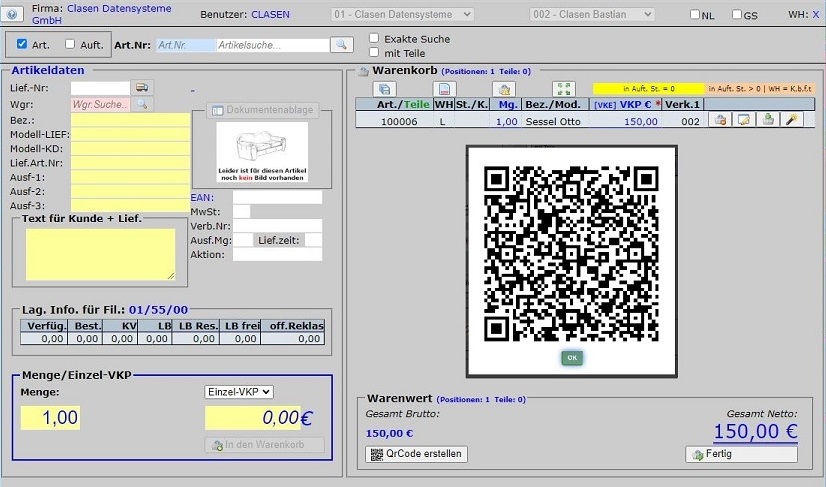The height and width of the screenshot is (487, 826).
Task: Click the Lief.-Nr input field
Action: pos(100,88)
